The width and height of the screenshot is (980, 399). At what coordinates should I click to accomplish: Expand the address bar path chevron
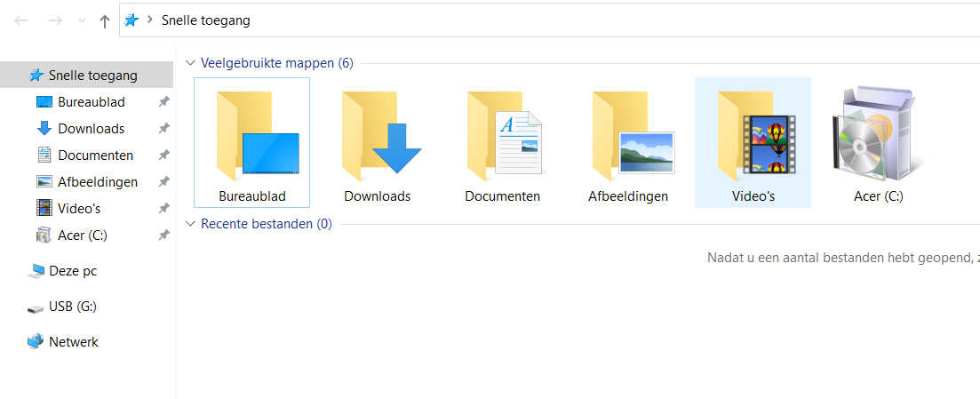tap(150, 20)
